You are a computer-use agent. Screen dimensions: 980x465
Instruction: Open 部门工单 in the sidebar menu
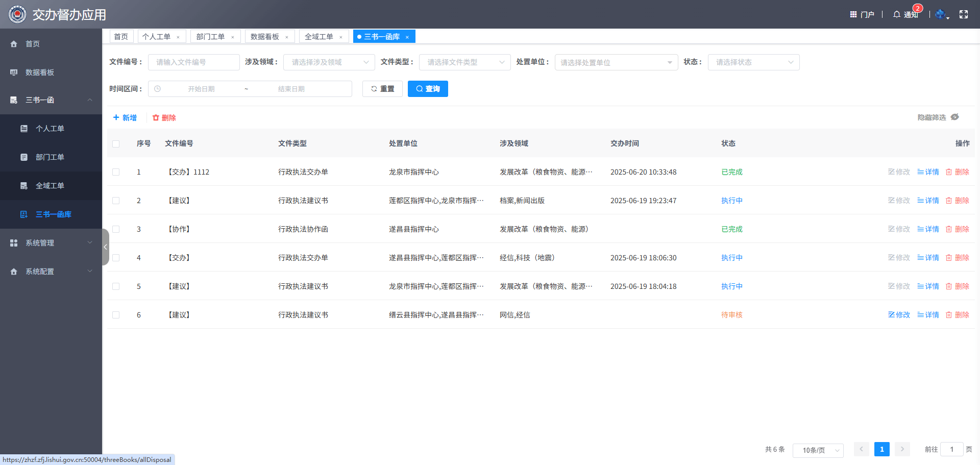point(50,157)
